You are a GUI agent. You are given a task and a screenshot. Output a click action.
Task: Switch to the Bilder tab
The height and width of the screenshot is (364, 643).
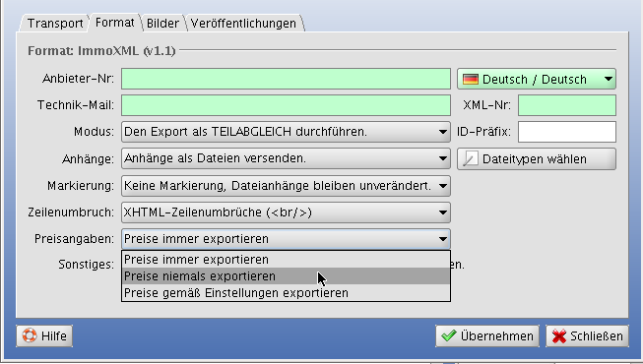pos(162,24)
